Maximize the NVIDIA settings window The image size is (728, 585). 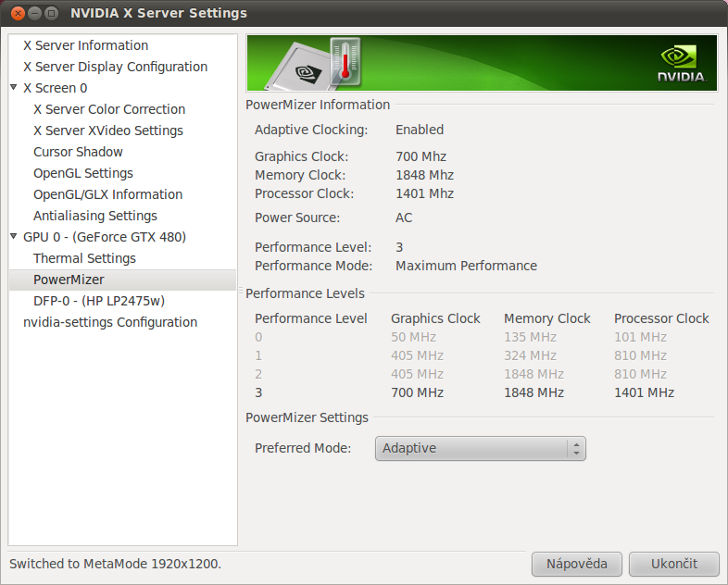(52, 13)
